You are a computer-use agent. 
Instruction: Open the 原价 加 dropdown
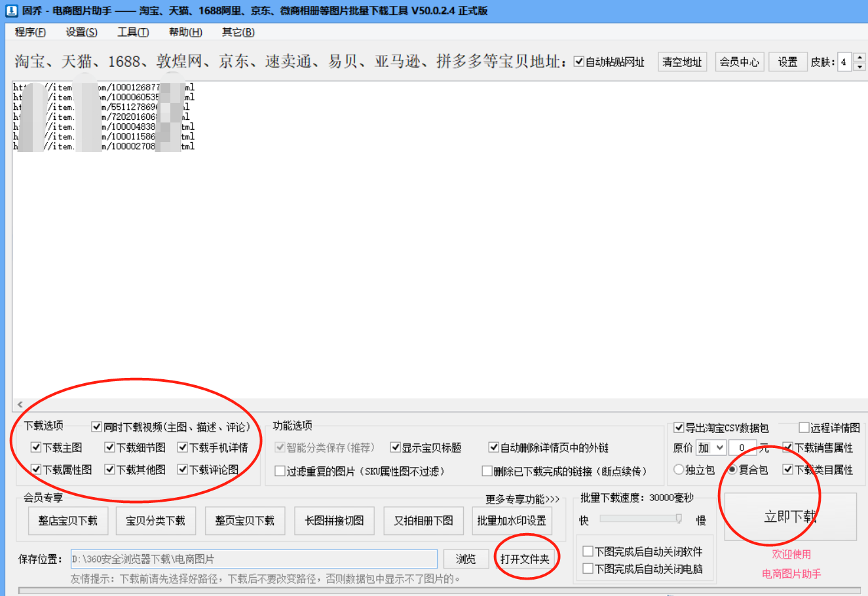coord(711,448)
